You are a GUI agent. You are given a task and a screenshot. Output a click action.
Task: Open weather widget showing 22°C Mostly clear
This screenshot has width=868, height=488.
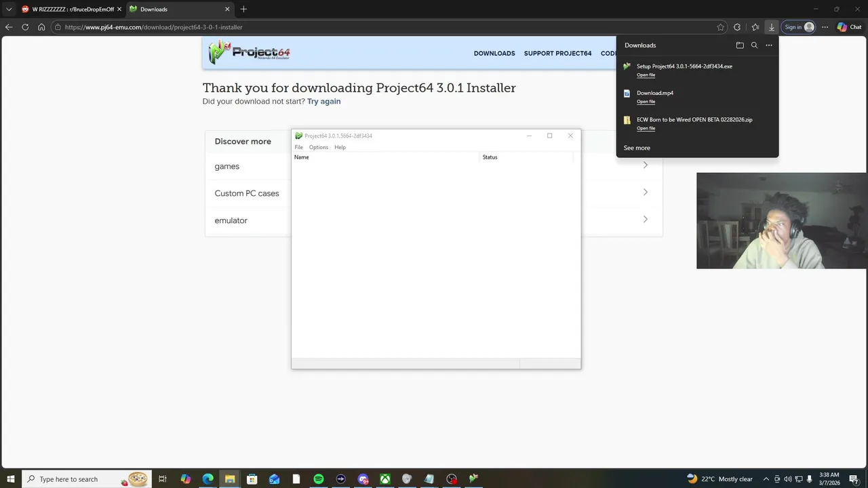[x=719, y=479]
